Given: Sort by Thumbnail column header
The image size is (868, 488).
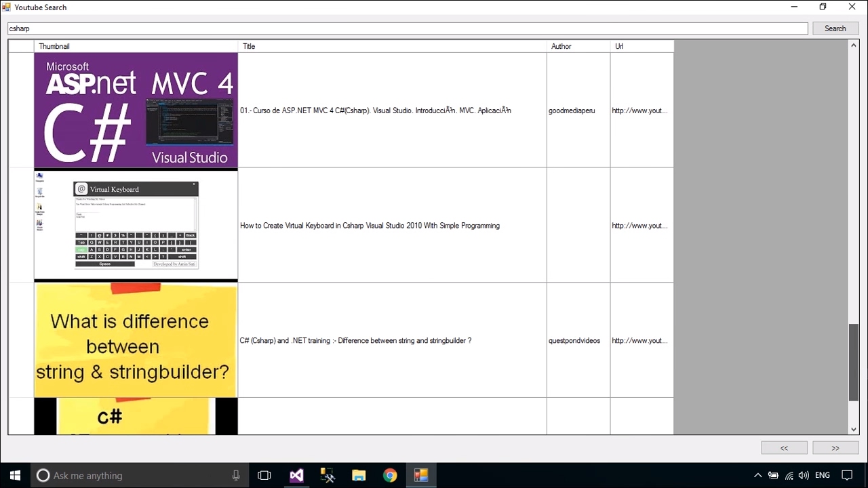Looking at the screenshot, I should coord(136,46).
